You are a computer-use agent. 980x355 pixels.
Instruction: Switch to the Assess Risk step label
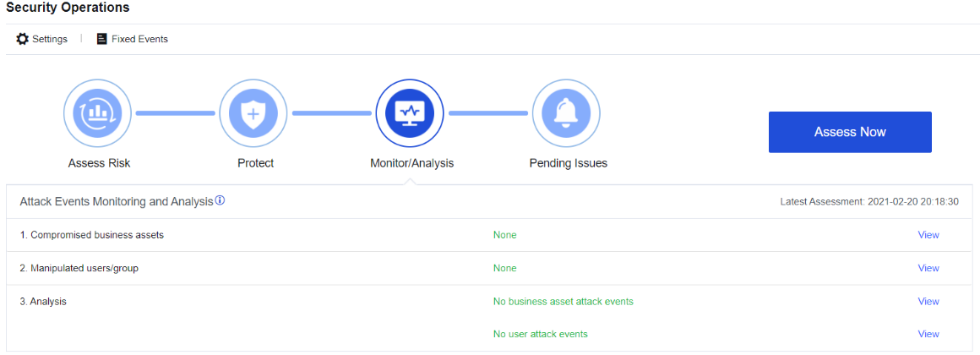[x=100, y=163]
